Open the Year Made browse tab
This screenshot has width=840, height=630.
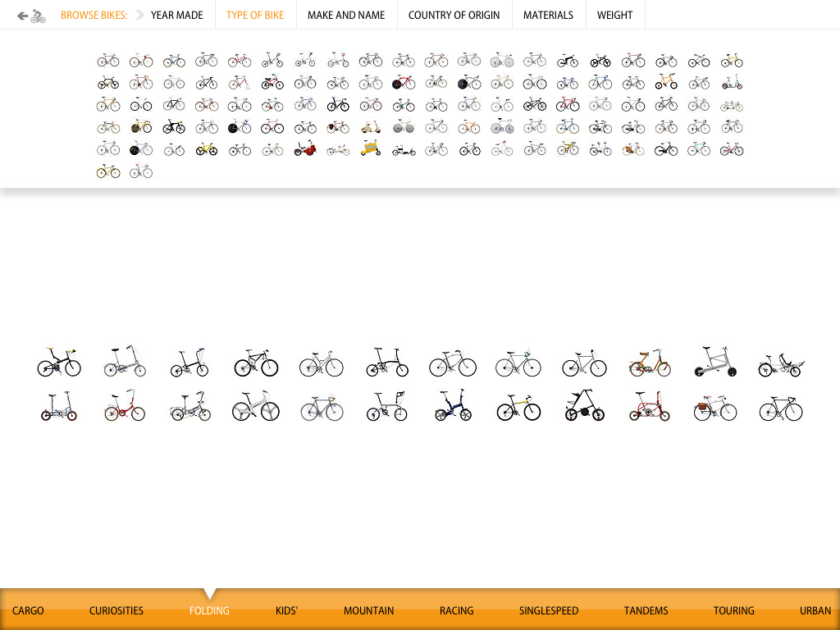coord(176,16)
